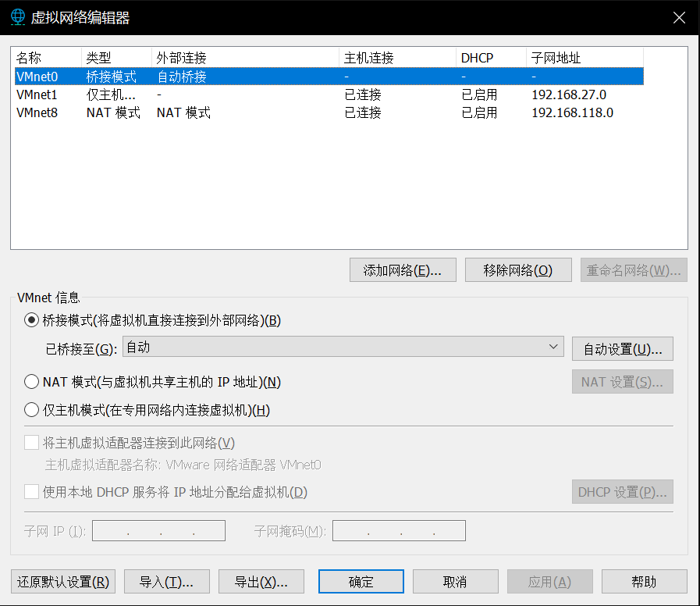Viewport: 700px width, 606px height.
Task: Select the VMnet8 row
Action: coord(329,112)
